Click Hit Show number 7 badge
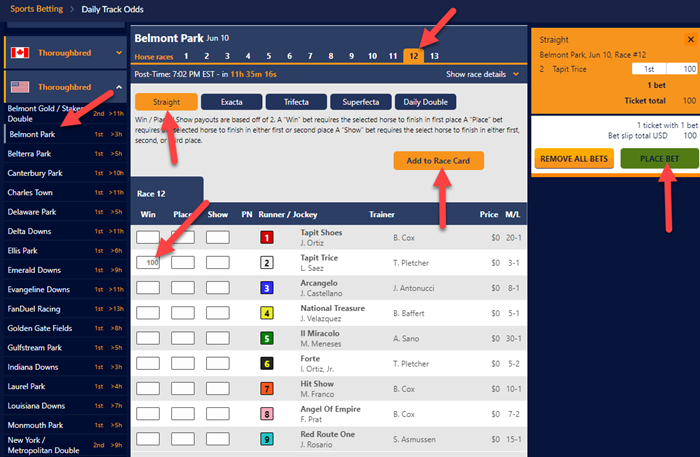This screenshot has height=457, width=700. coord(267,389)
